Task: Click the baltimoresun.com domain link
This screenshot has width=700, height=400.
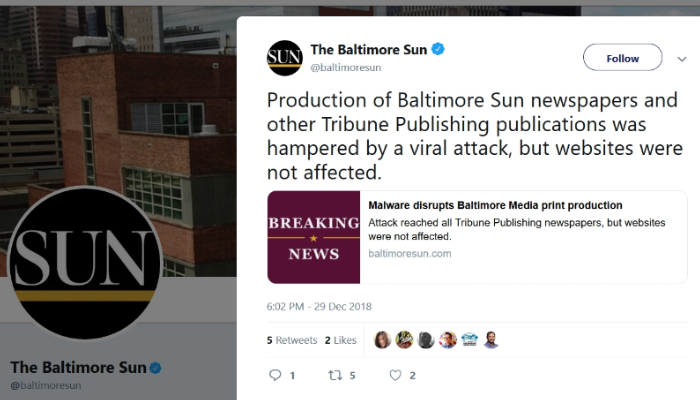Action: pyautogui.click(x=410, y=254)
